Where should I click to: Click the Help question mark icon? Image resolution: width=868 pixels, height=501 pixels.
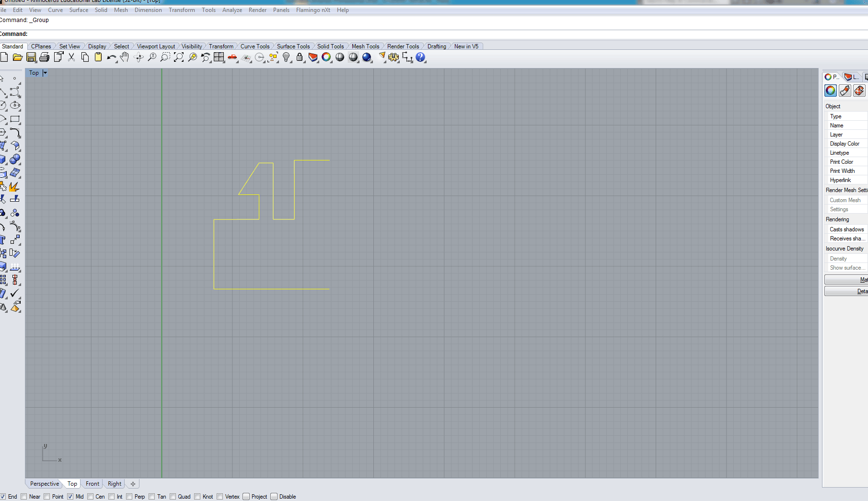point(420,57)
